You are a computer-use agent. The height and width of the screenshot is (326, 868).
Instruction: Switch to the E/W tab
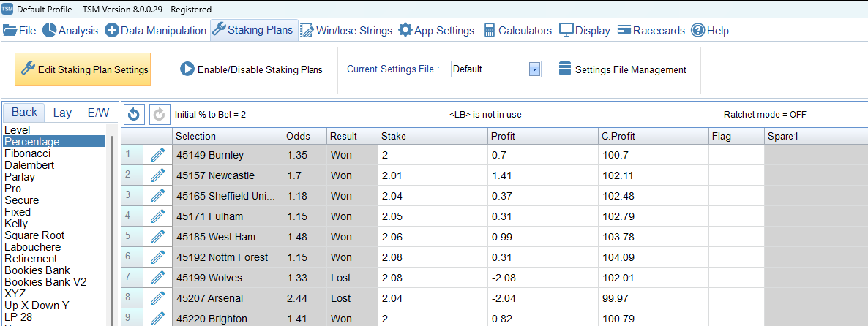click(98, 113)
